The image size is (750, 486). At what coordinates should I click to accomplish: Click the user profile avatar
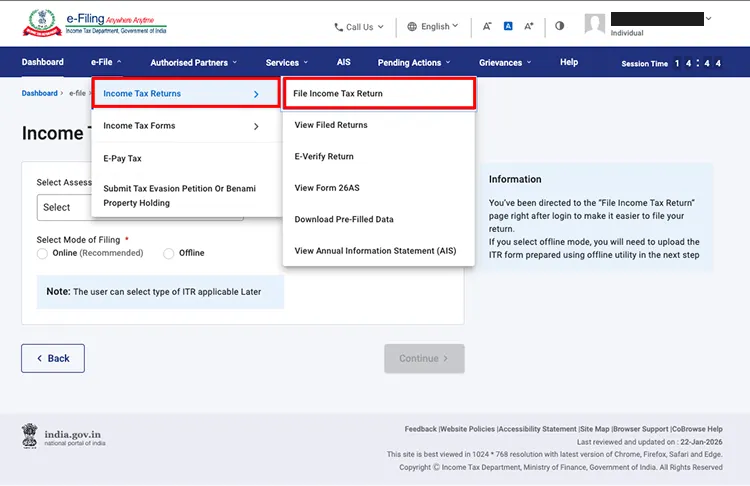point(595,23)
